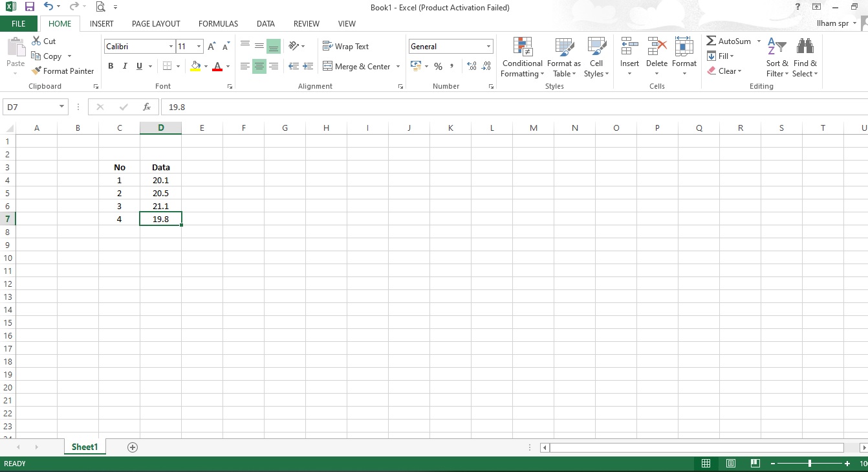This screenshot has width=868, height=472.
Task: Open Excel Help question mark
Action: tap(797, 6)
